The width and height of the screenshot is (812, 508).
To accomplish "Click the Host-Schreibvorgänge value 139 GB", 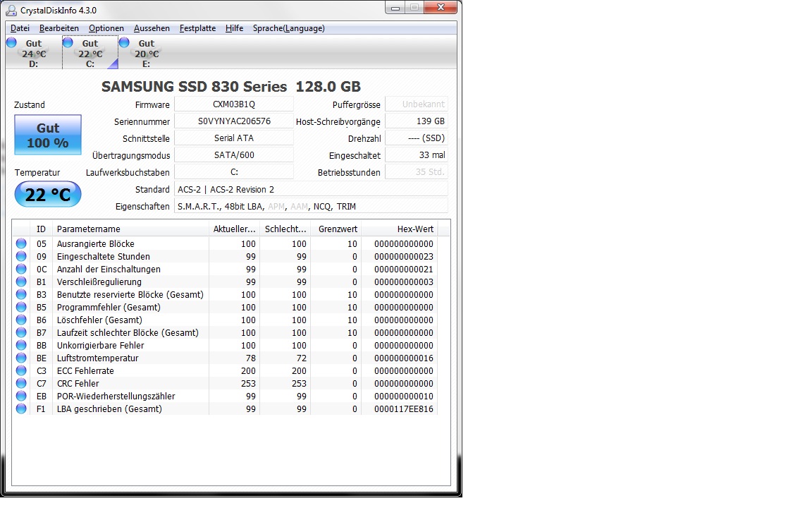I will click(x=417, y=121).
